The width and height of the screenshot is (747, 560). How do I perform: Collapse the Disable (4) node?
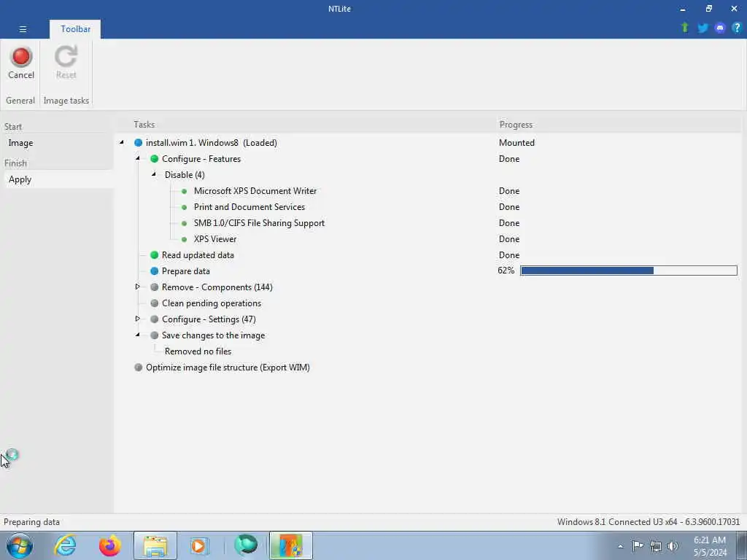(x=154, y=174)
